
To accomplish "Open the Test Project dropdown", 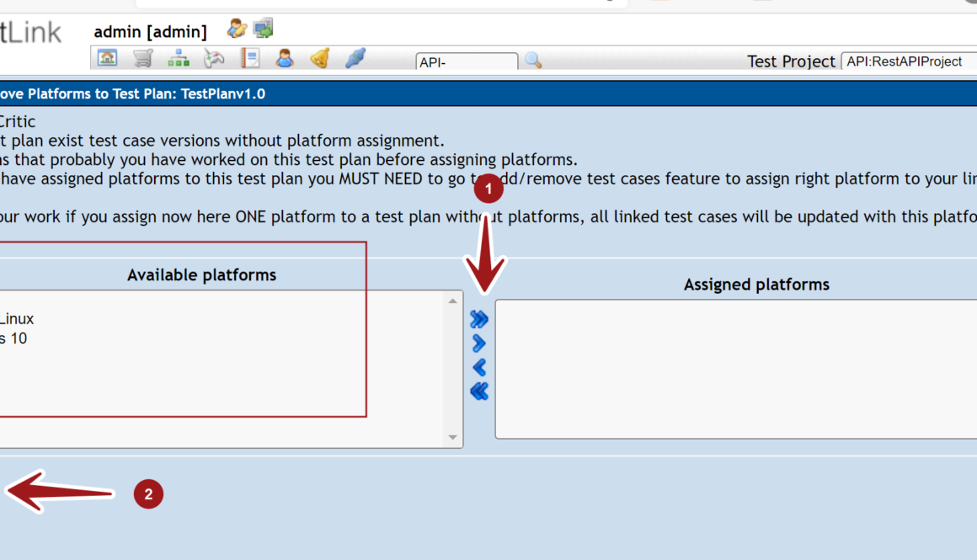I will coord(908,61).
